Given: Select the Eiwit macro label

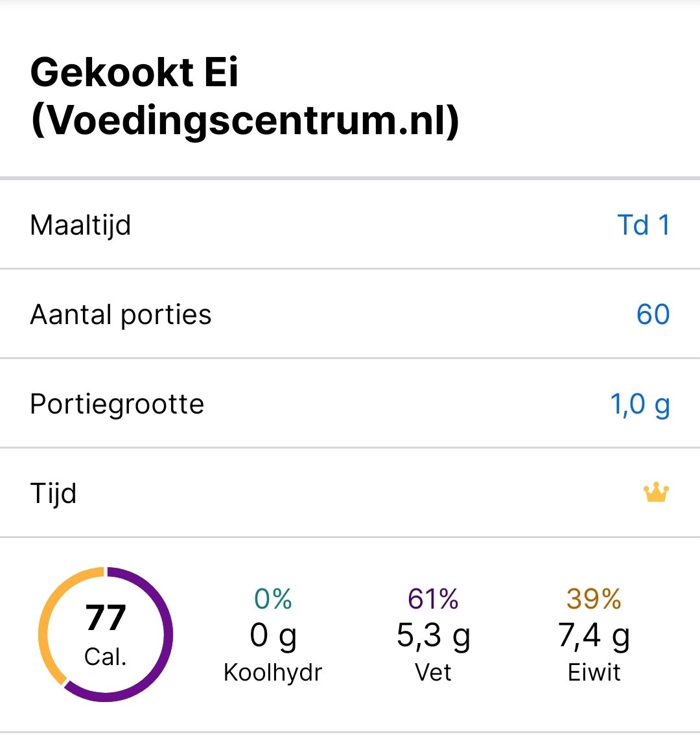Looking at the screenshot, I should tap(594, 672).
